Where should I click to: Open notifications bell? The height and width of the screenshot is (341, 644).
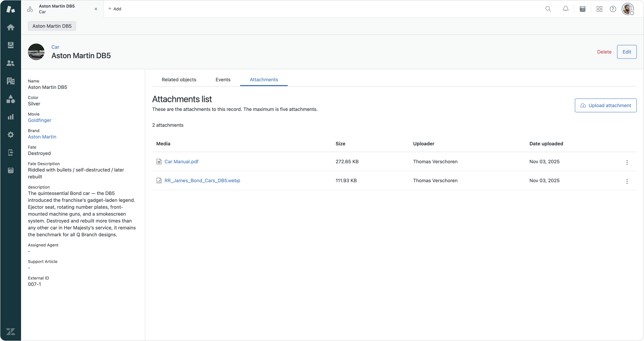(566, 9)
